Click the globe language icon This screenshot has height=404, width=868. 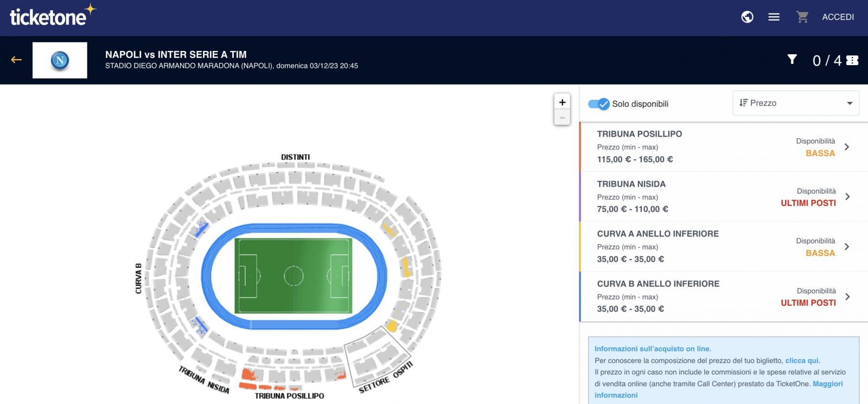(x=747, y=17)
